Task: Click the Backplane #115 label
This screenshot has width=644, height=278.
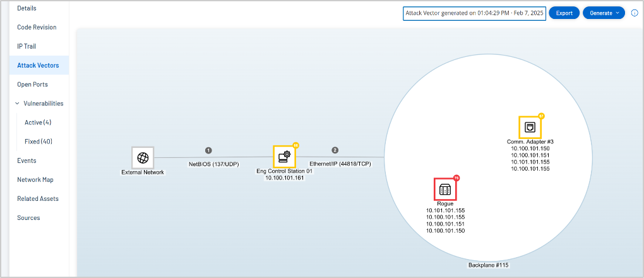Action: 488,265
